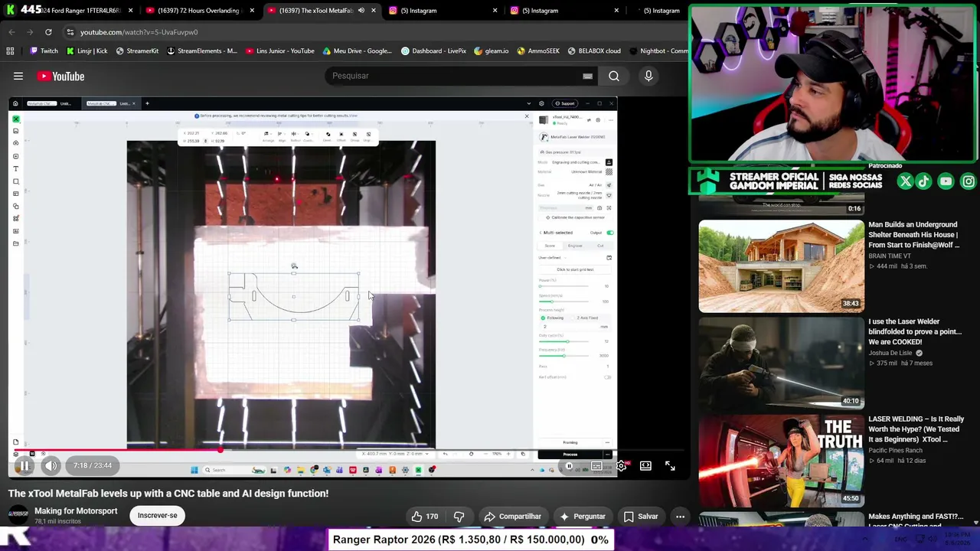Adjust the Duty cycle slider

pyautogui.click(x=564, y=342)
